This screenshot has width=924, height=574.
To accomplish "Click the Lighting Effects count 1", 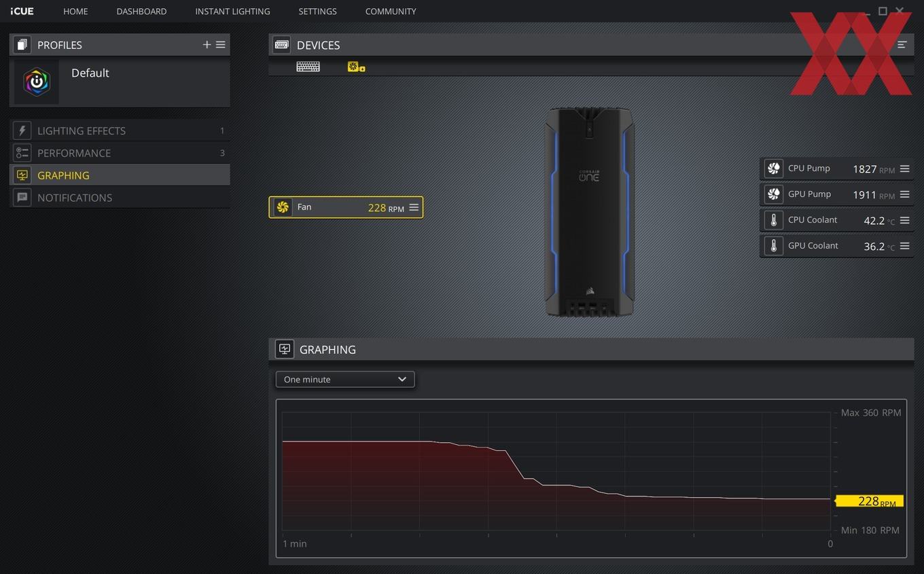I will point(222,130).
